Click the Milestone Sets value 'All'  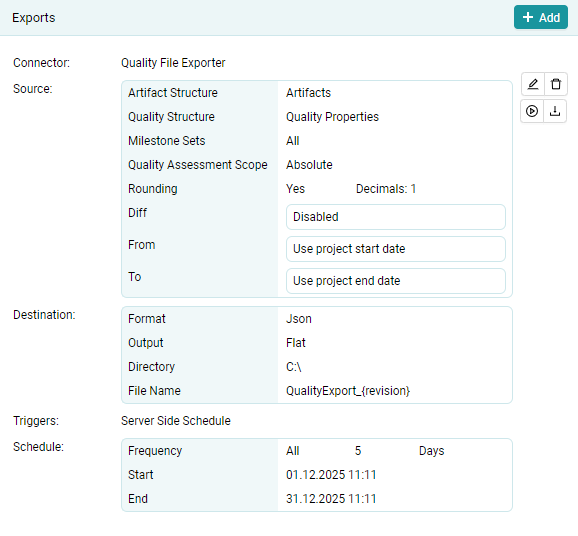point(293,141)
